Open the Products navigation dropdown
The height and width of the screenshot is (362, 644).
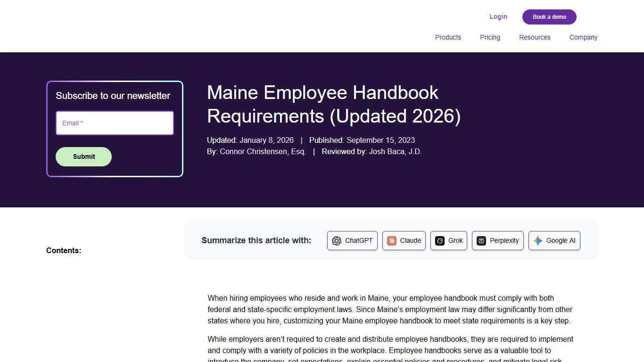pyautogui.click(x=448, y=37)
